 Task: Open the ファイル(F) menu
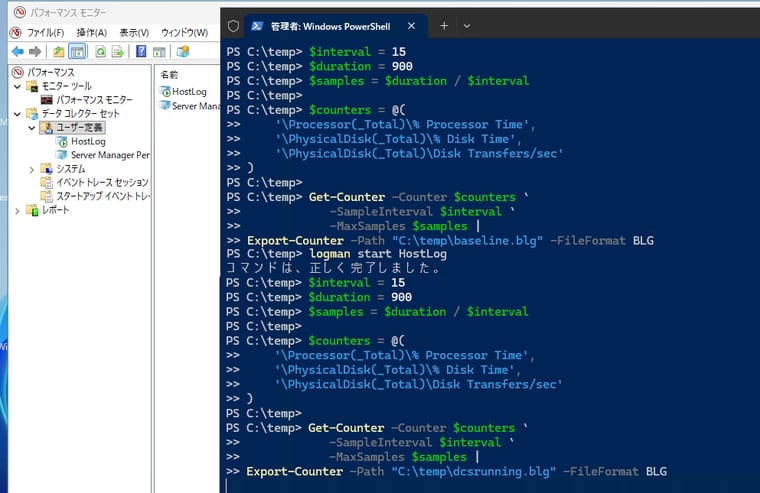pos(46,32)
